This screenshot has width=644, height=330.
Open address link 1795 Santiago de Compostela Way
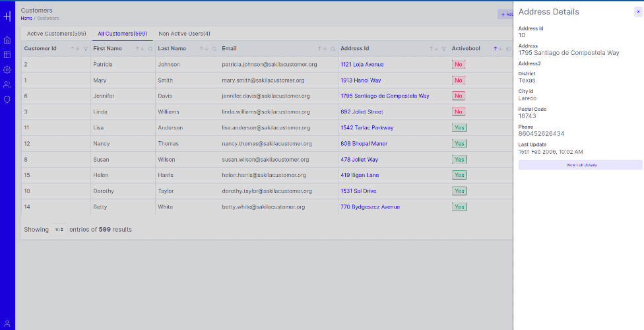pyautogui.click(x=385, y=96)
